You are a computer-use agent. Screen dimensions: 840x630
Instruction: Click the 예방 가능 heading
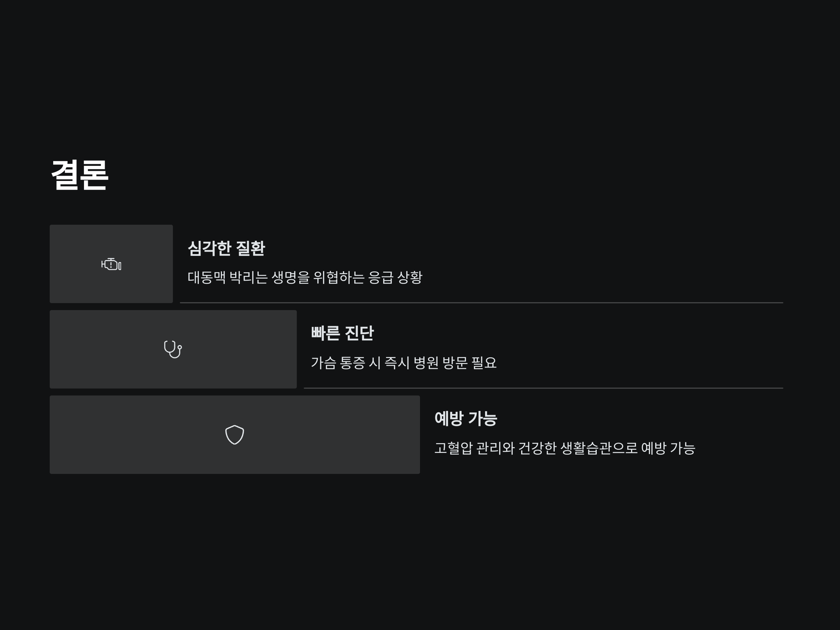pyautogui.click(x=465, y=419)
